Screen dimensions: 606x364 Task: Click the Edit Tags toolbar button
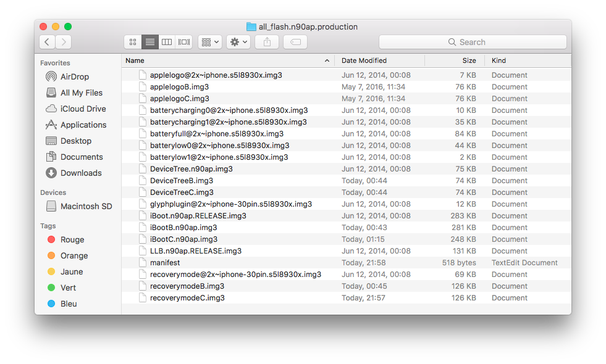pos(295,42)
